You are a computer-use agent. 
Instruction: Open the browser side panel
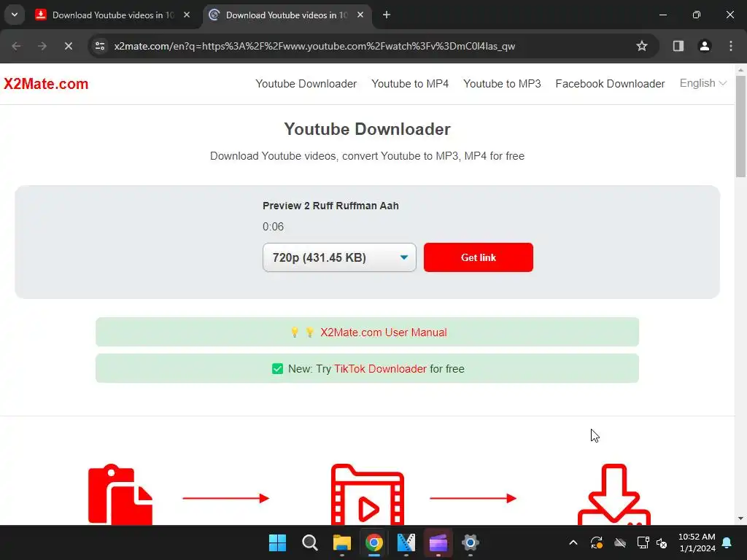point(678,46)
